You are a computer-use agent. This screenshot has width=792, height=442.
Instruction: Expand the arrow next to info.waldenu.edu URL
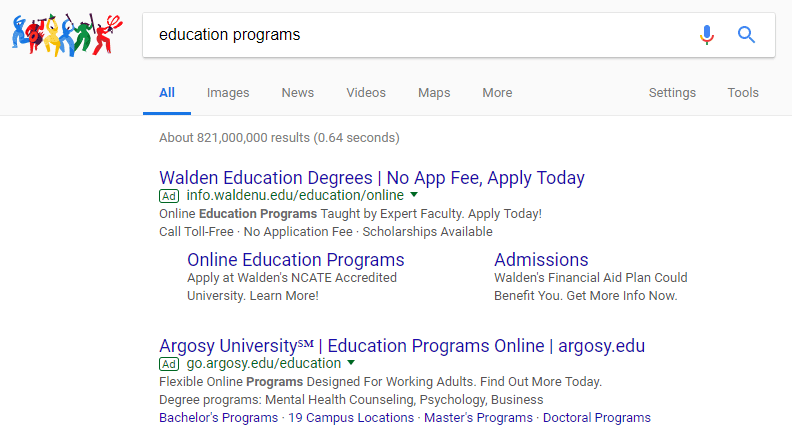[x=414, y=195]
